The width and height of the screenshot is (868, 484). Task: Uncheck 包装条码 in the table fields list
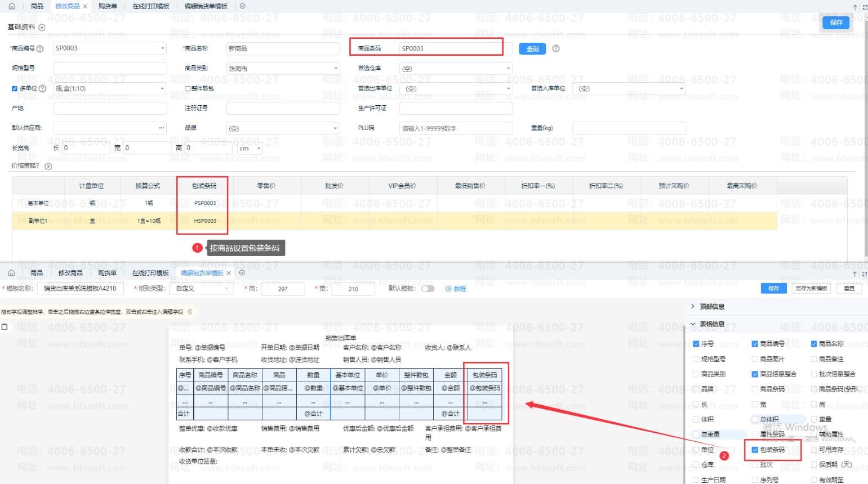pos(755,450)
